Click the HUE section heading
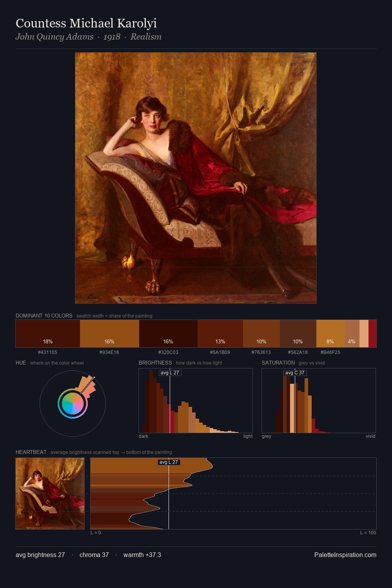The width and height of the screenshot is (392, 588). (x=21, y=363)
